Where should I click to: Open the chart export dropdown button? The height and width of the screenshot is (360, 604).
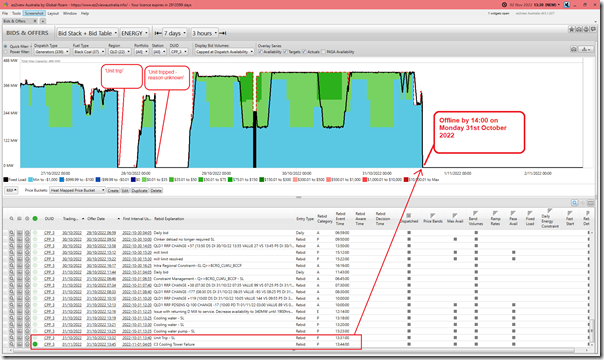(587, 49)
